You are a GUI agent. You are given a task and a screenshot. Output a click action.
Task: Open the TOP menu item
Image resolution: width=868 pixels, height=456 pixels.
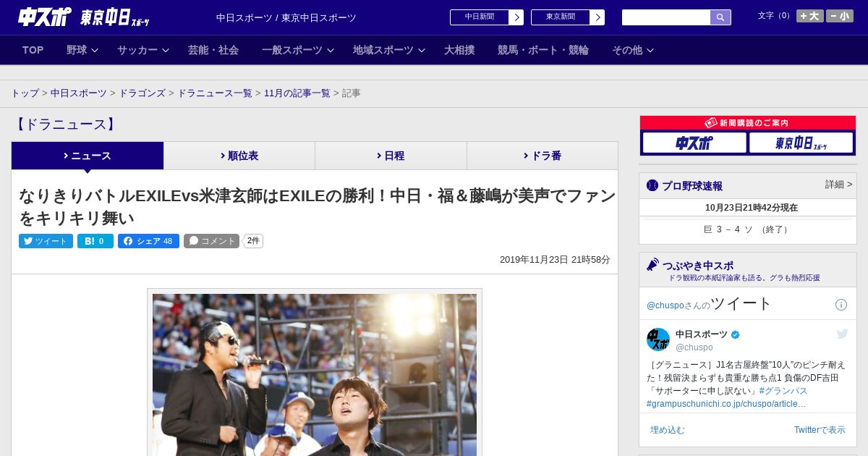(33, 50)
